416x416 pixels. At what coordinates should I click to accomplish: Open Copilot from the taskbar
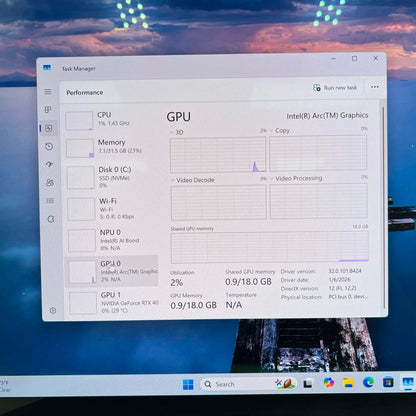pos(329,383)
